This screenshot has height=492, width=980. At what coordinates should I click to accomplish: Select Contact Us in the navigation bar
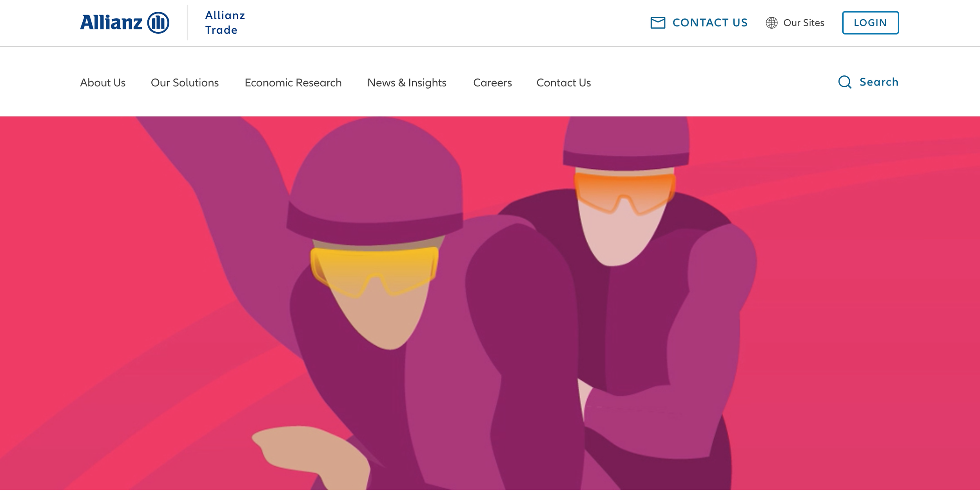[x=563, y=83]
